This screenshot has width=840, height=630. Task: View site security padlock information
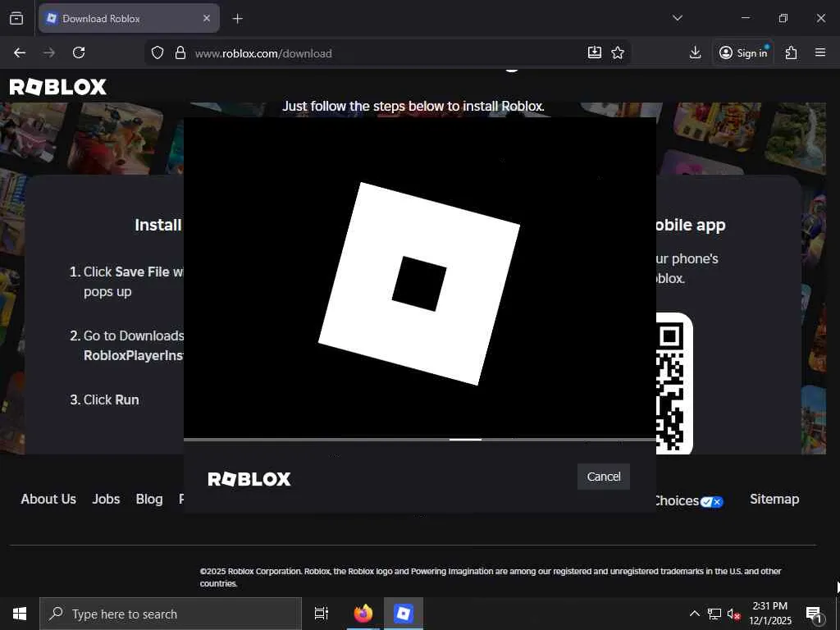[180, 52]
